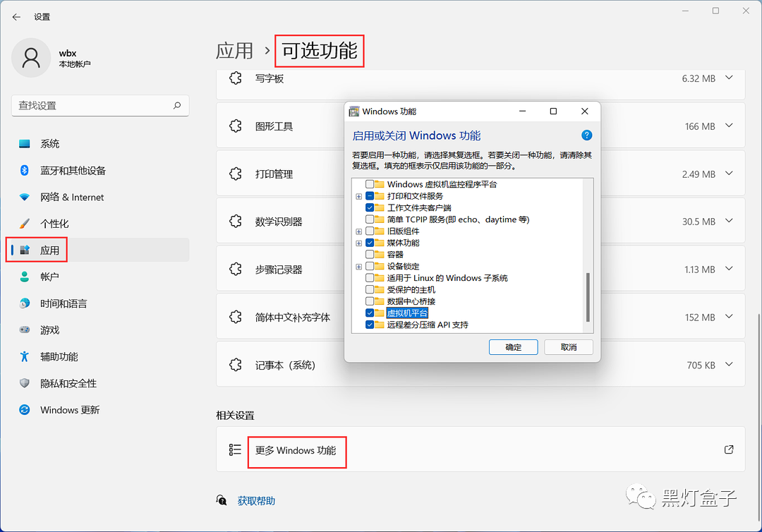Image resolution: width=762 pixels, height=532 pixels.
Task: Expand 记事本(系统) row chevron
Action: coord(729,364)
